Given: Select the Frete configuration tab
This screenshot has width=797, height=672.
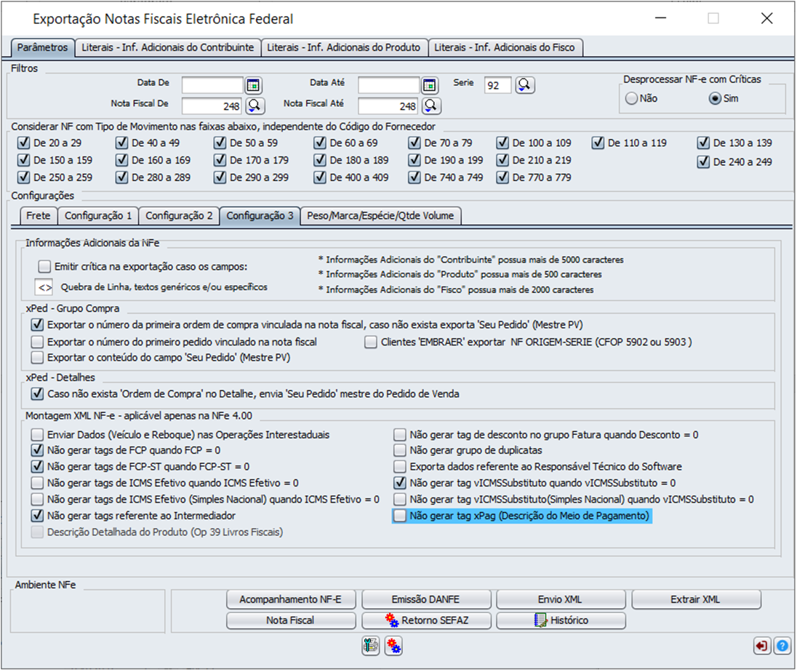Looking at the screenshot, I should tap(39, 215).
